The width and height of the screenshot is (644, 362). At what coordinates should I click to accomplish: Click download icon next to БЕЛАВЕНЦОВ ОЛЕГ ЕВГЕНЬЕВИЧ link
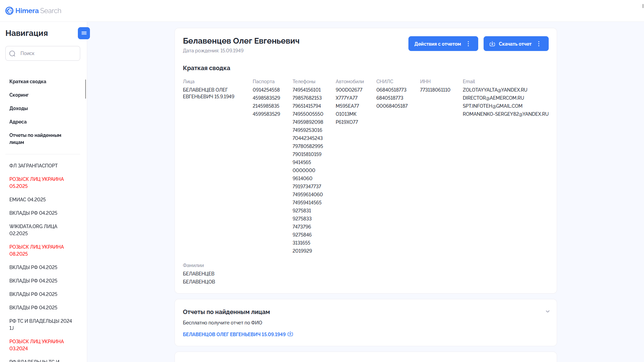(x=290, y=334)
